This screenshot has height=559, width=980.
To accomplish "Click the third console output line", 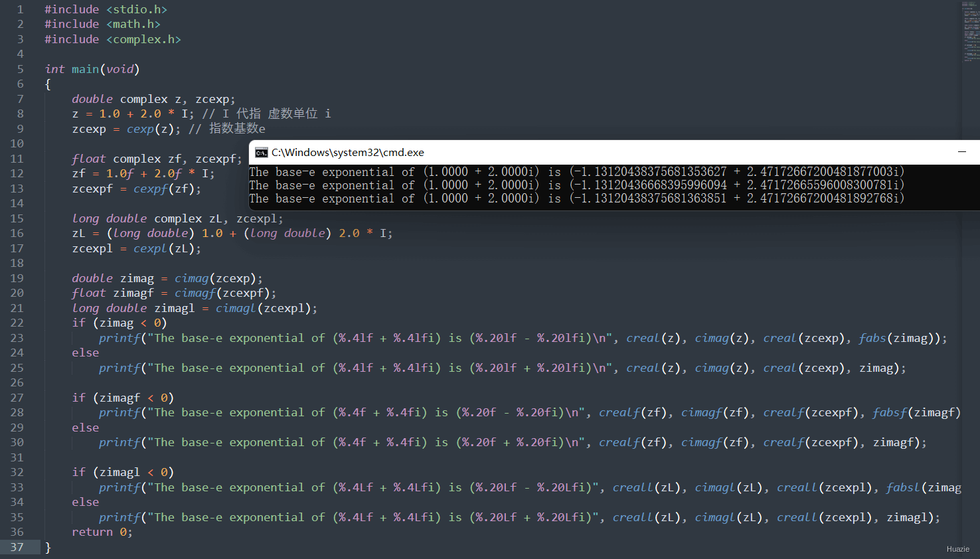I will [577, 199].
